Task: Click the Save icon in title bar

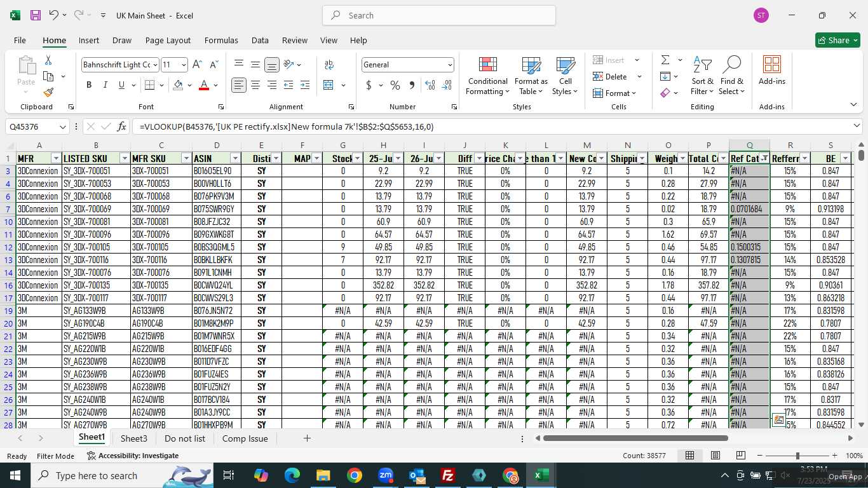Action: 36,15
